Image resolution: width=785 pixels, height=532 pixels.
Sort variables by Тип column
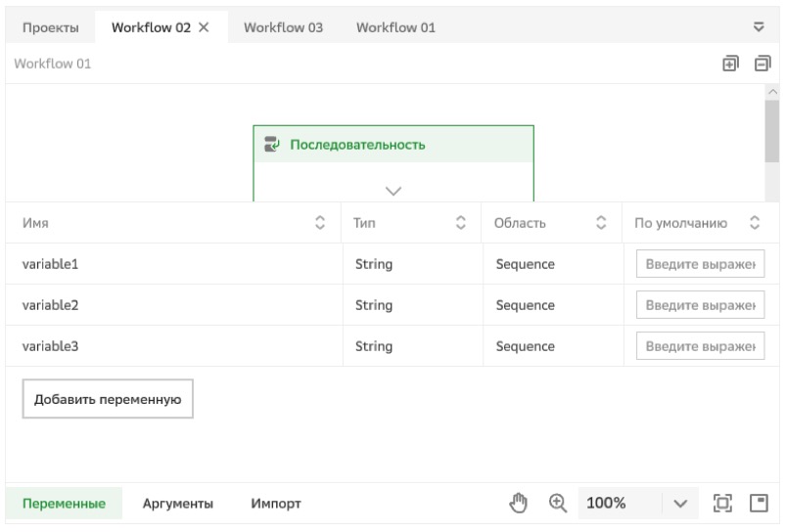pos(460,224)
